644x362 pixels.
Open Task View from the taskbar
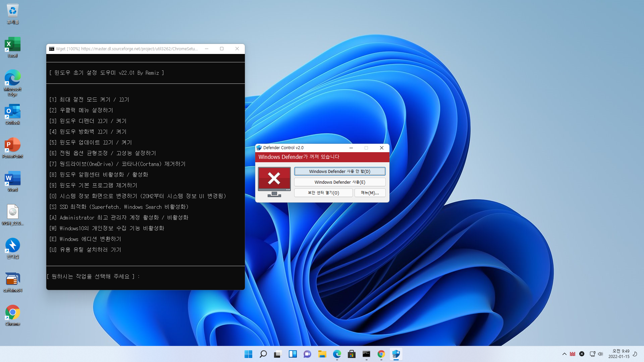(278, 354)
